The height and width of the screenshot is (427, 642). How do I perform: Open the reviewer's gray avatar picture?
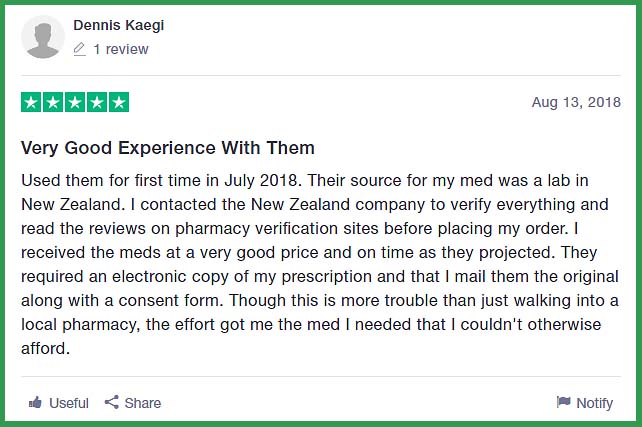43,37
